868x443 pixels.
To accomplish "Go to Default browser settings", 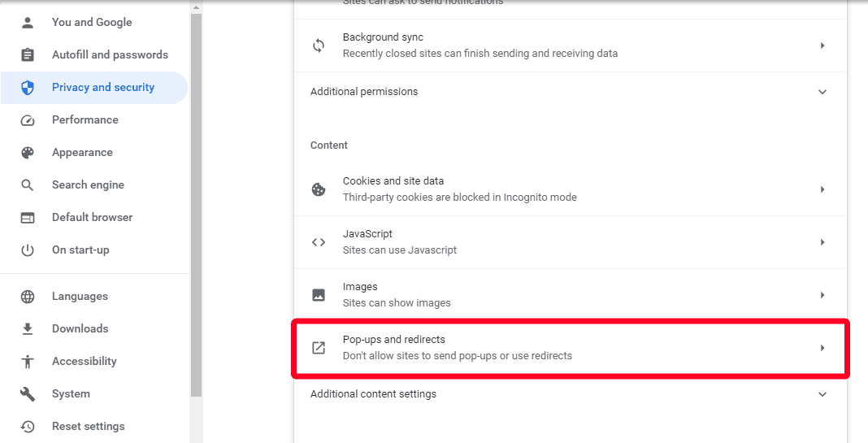I will point(92,218).
